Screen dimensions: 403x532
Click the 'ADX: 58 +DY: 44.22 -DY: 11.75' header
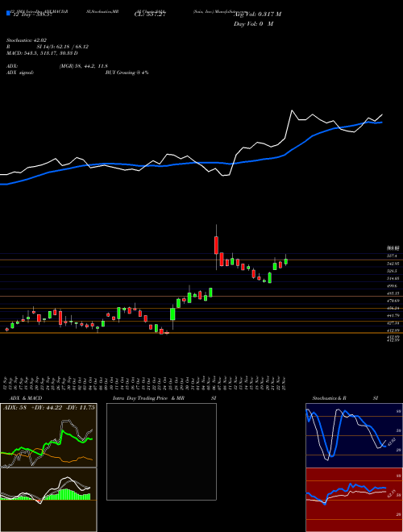[x=49, y=408]
